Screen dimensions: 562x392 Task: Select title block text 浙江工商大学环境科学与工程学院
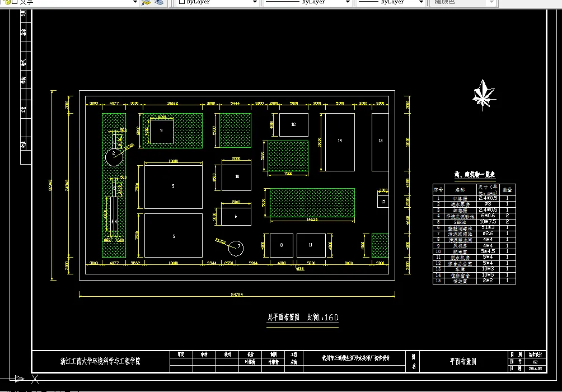click(100, 361)
